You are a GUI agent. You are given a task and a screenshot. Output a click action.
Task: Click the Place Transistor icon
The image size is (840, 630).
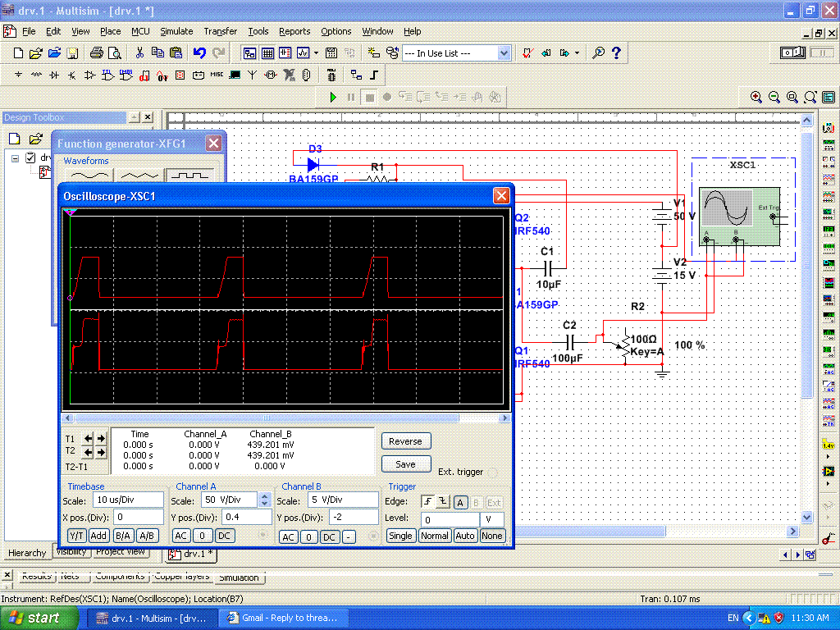72,75
